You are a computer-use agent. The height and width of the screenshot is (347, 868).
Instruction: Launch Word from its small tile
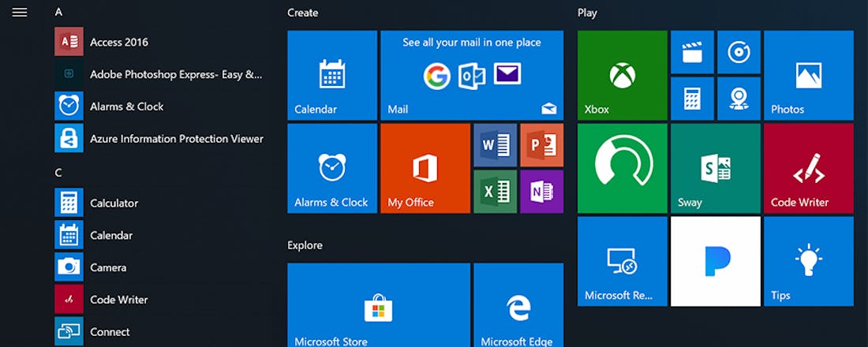click(x=495, y=145)
